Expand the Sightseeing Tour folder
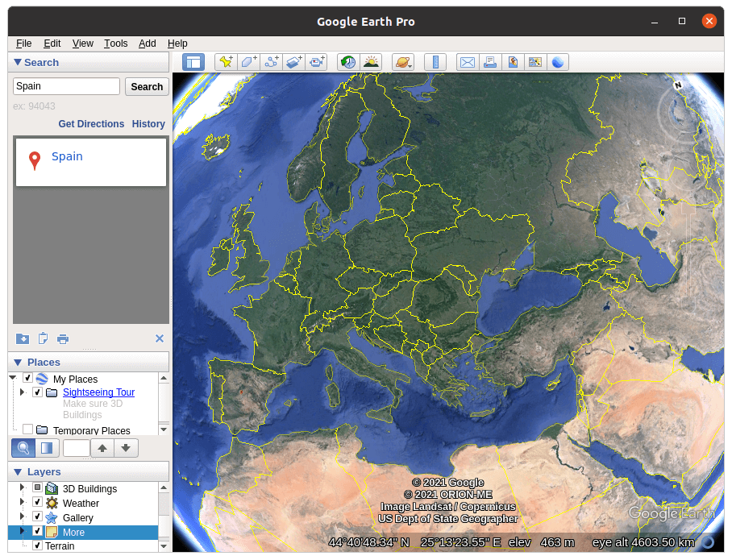732x560 pixels. coord(22,392)
